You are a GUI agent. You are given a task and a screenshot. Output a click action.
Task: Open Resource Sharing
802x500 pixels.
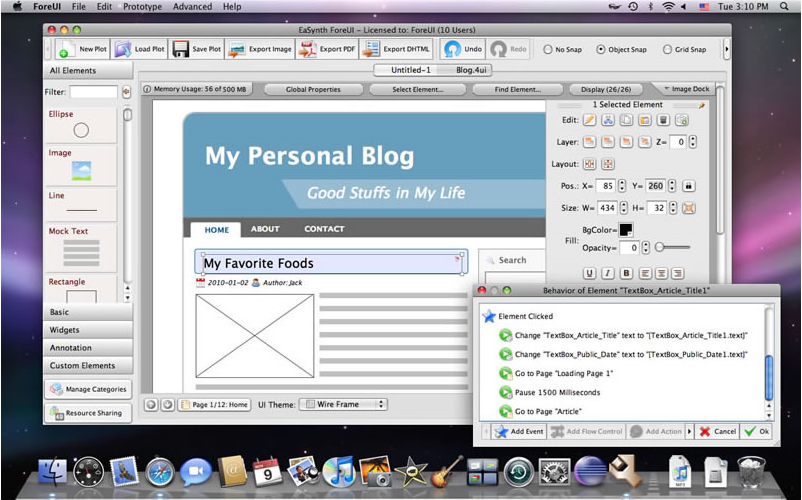pyautogui.click(x=88, y=413)
